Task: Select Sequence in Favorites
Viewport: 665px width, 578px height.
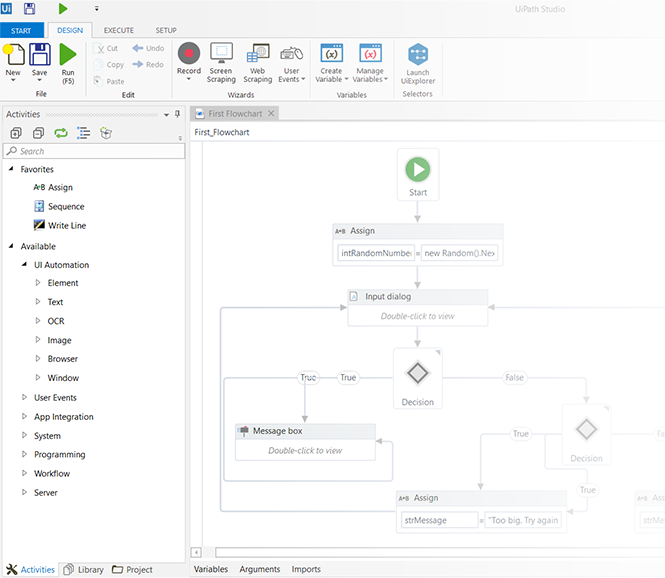Action: (x=59, y=207)
